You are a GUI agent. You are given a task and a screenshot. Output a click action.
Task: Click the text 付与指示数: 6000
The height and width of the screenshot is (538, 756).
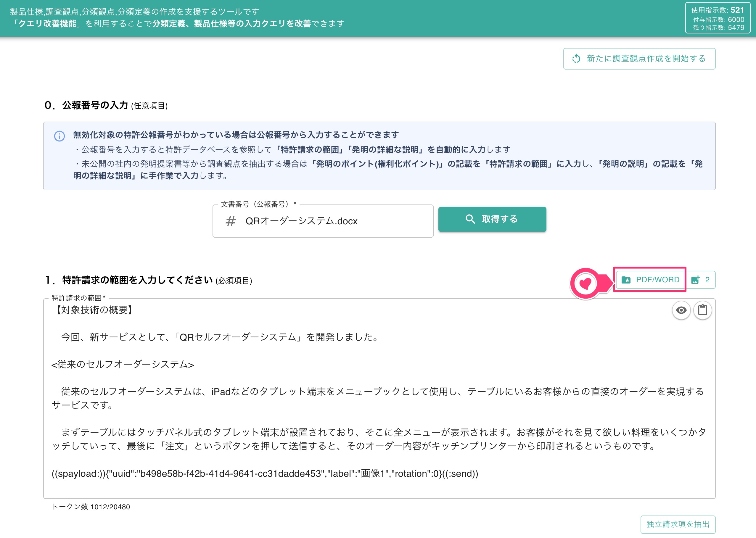(718, 20)
